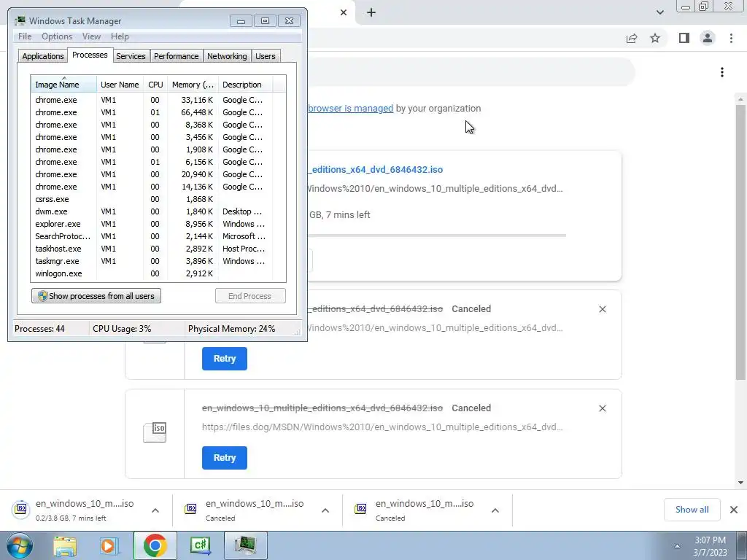
Task: Switch to the Services tab
Action: (x=131, y=56)
